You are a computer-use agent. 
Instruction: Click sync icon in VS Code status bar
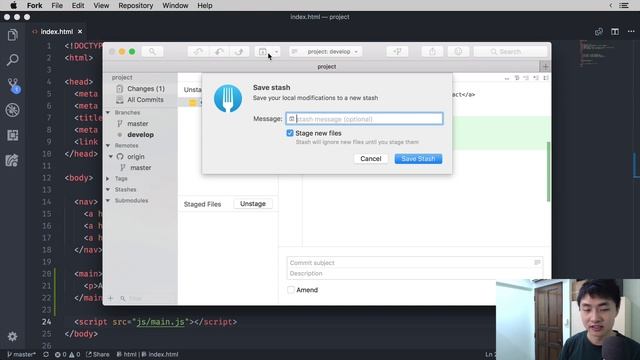tap(46, 354)
